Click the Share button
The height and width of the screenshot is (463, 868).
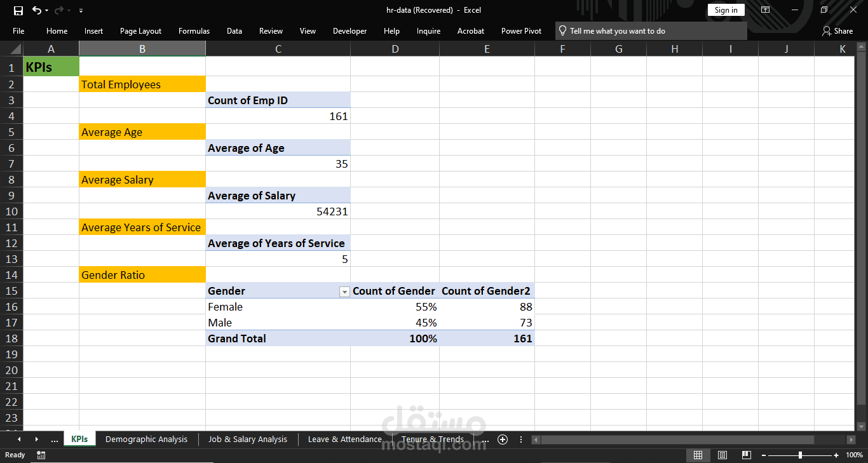point(837,30)
